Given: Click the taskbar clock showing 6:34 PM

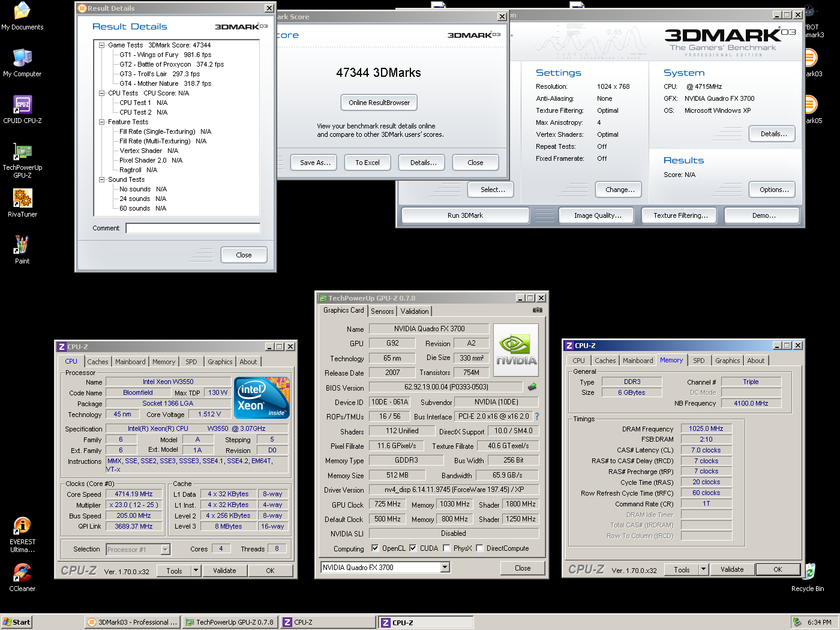Looking at the screenshot, I should pos(819,622).
